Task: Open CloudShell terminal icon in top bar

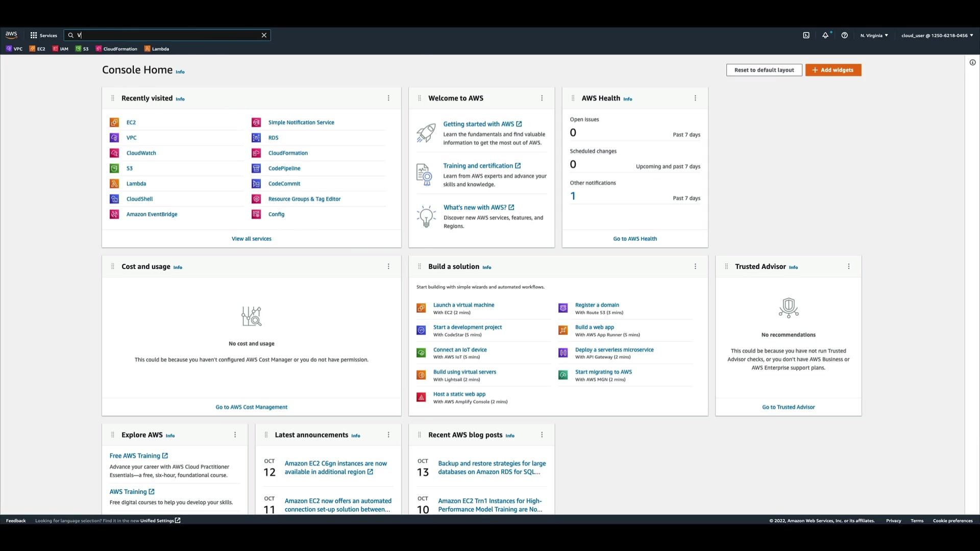Action: pos(806,35)
